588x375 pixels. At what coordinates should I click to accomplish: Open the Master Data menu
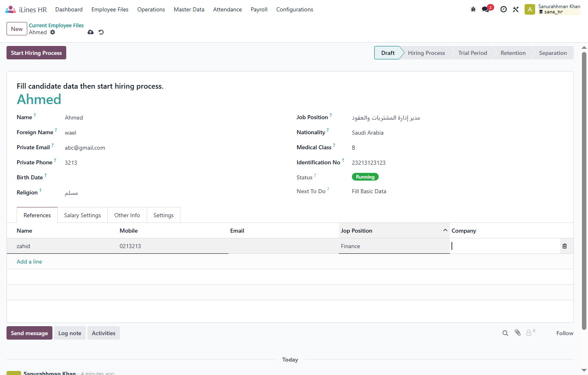[189, 9]
